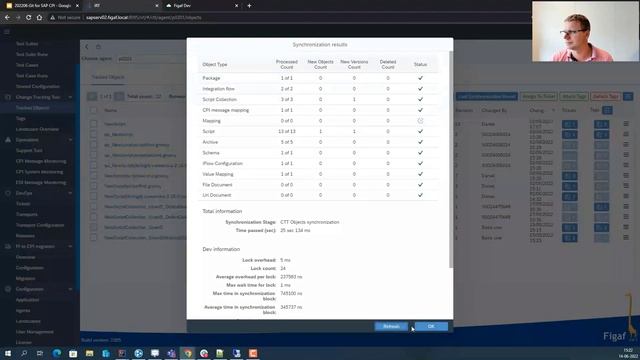The width and height of the screenshot is (640, 360).
Task: Click the page back arrow above Choose agent
Action: coord(87,47)
